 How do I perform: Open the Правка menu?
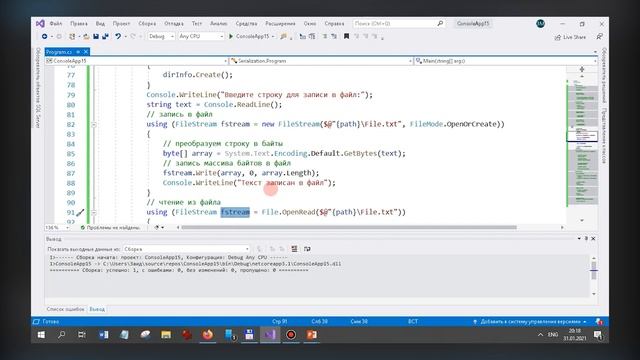(79, 24)
